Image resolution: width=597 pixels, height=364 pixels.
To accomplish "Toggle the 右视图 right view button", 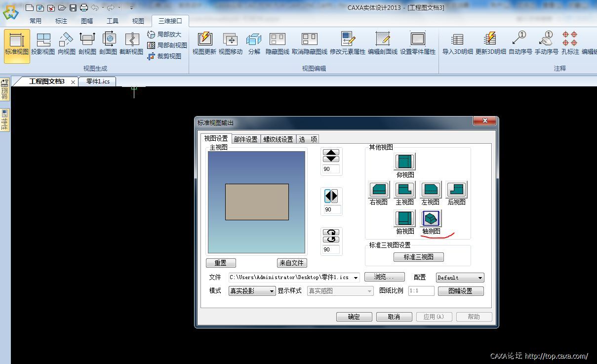I will (x=379, y=189).
